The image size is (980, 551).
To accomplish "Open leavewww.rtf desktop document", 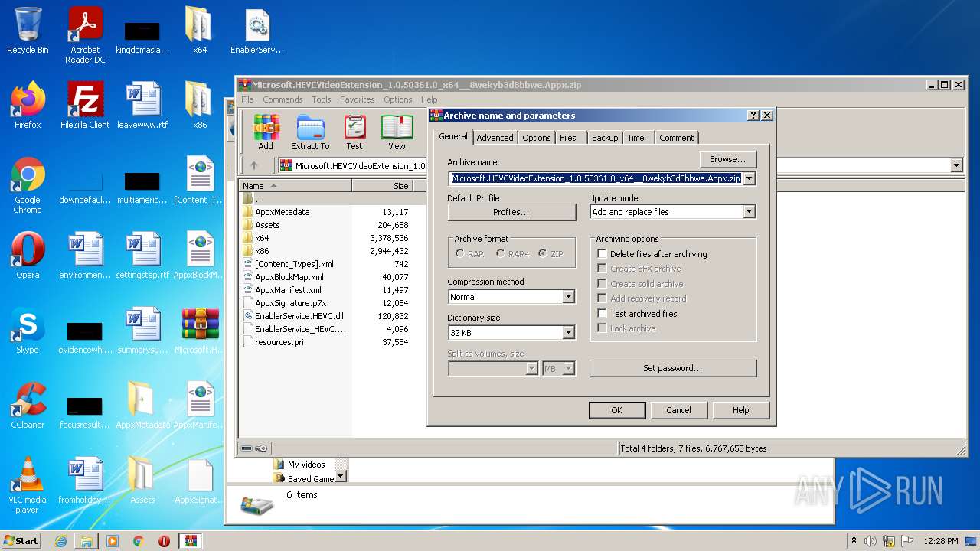I will 142,106.
